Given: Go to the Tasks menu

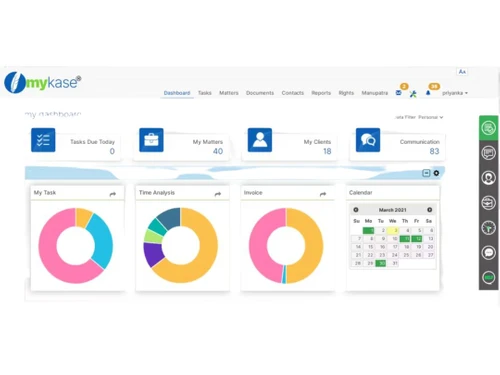Looking at the screenshot, I should (x=205, y=93).
